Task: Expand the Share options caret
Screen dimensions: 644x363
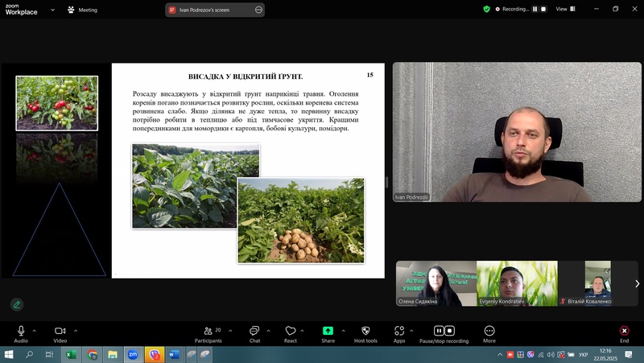Action: tap(344, 331)
